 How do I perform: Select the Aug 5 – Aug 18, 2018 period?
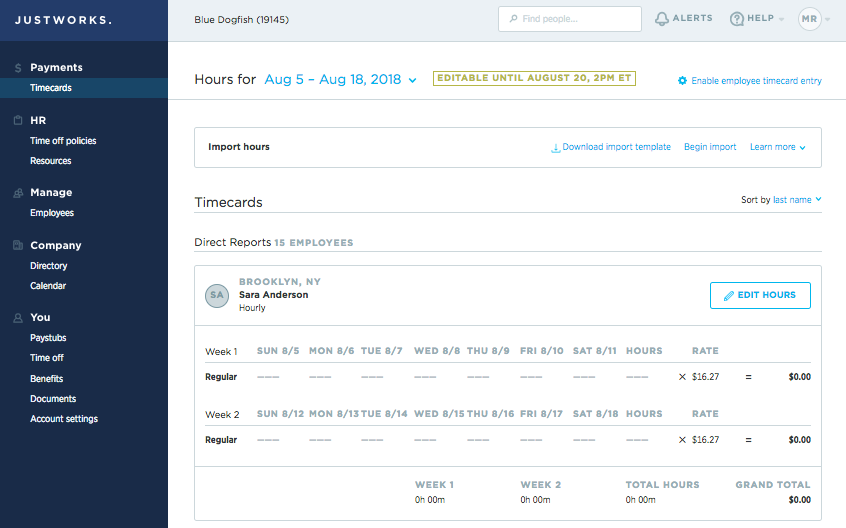tap(333, 79)
